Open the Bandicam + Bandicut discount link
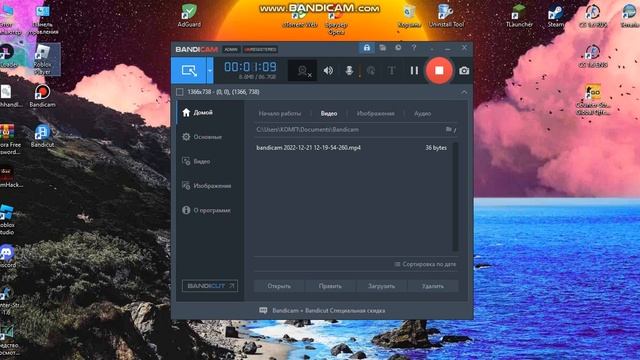The height and width of the screenshot is (360, 640). pyautogui.click(x=322, y=311)
